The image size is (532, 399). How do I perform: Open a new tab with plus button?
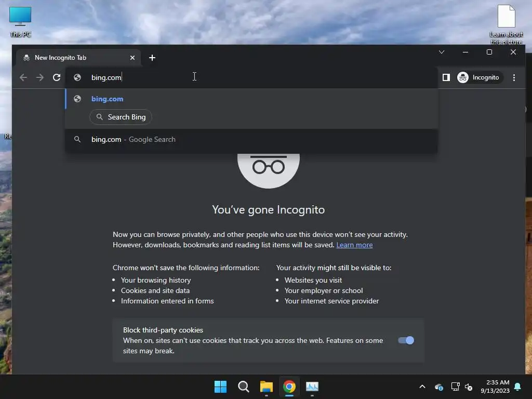[152, 58]
